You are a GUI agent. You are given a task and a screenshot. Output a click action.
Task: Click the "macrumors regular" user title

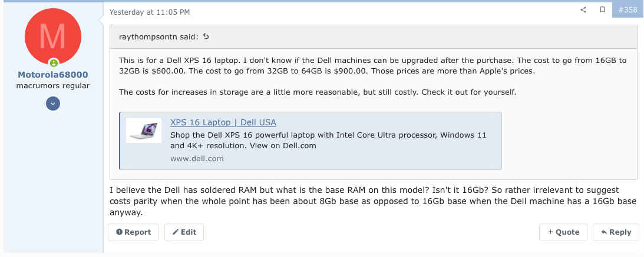point(53,86)
